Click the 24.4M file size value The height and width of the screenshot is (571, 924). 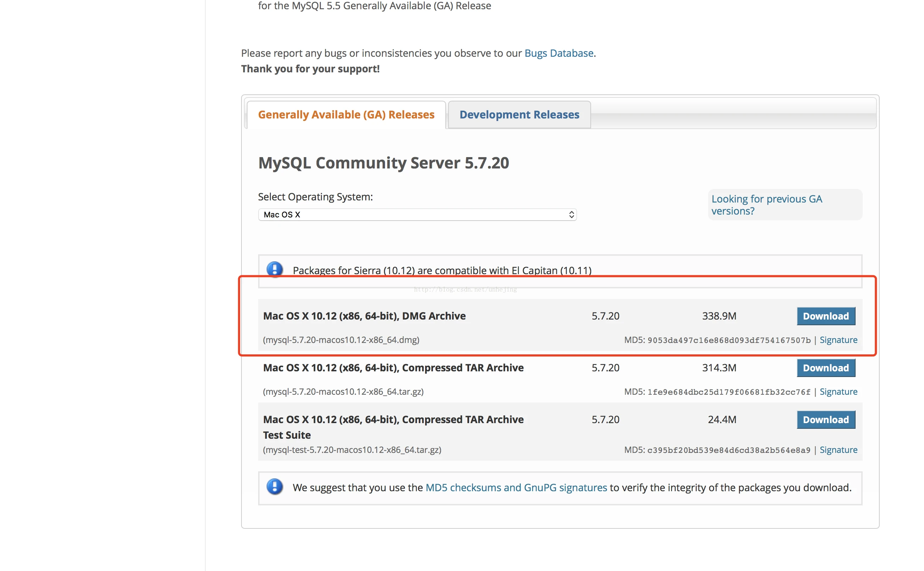(722, 419)
